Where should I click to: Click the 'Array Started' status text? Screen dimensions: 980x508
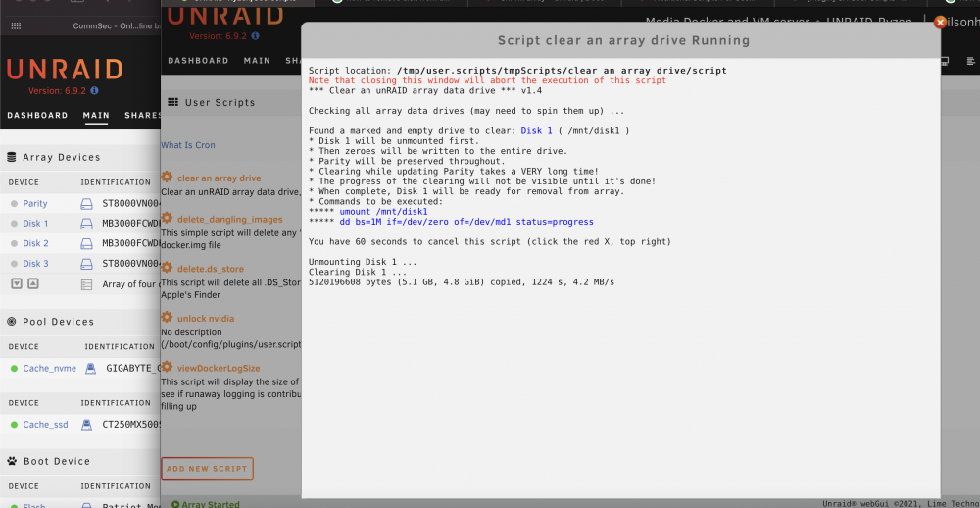210,504
